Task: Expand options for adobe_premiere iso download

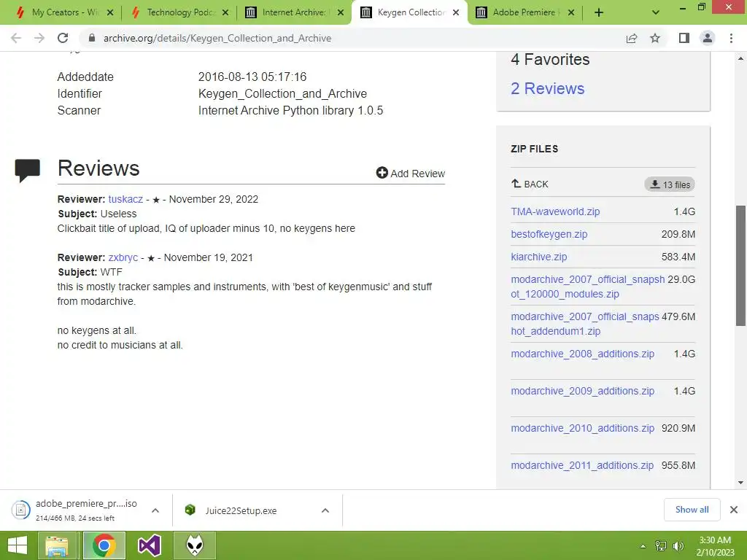Action: click(x=155, y=510)
